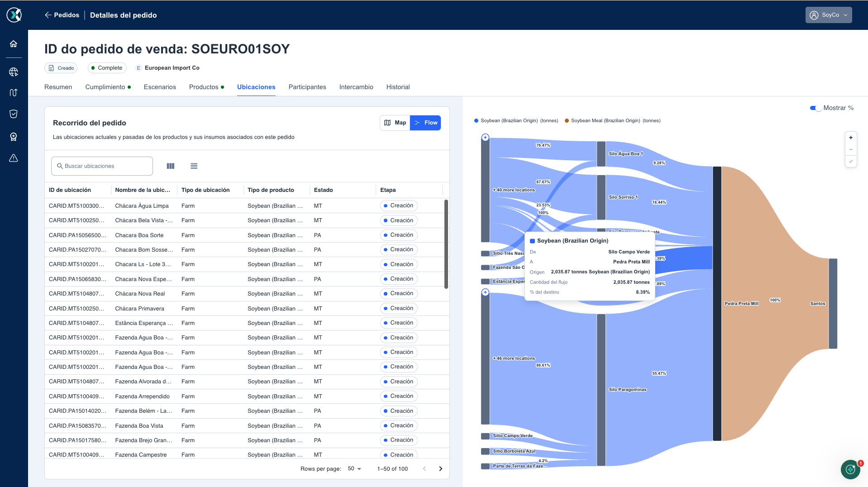The height and width of the screenshot is (487, 868).
Task: Open the globe network icon in sidebar
Action: click(x=14, y=72)
